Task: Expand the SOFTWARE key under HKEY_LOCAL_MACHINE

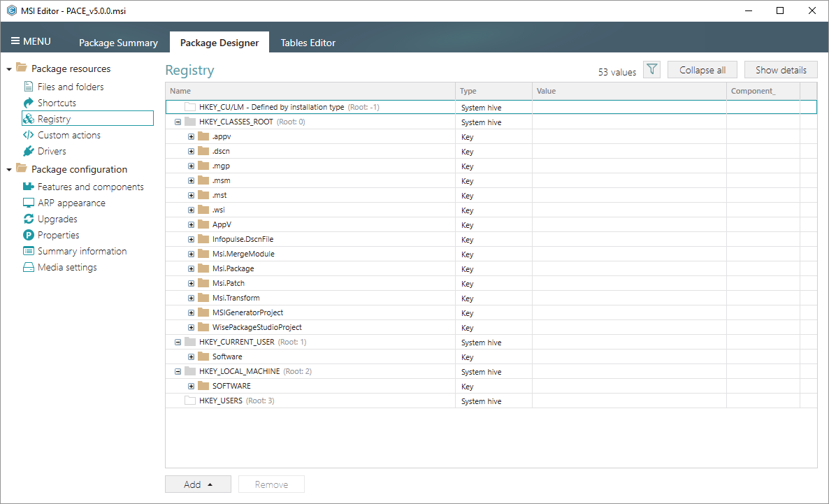Action: (x=192, y=386)
